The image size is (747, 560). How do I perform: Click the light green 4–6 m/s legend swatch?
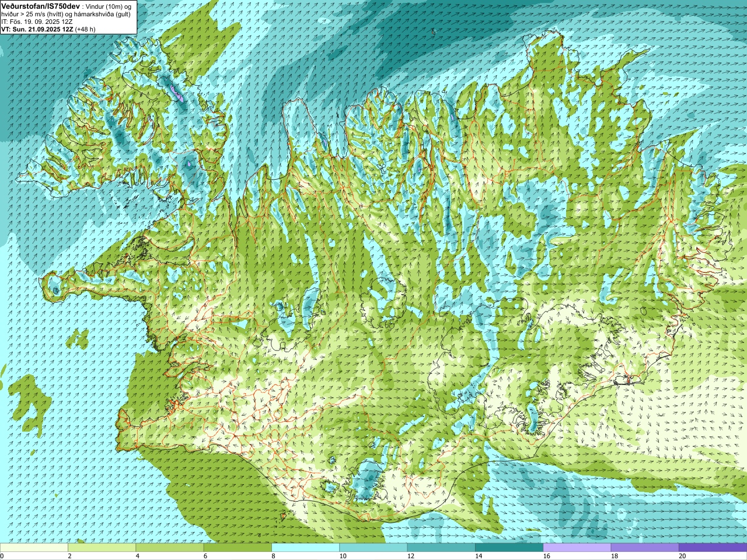169,548
